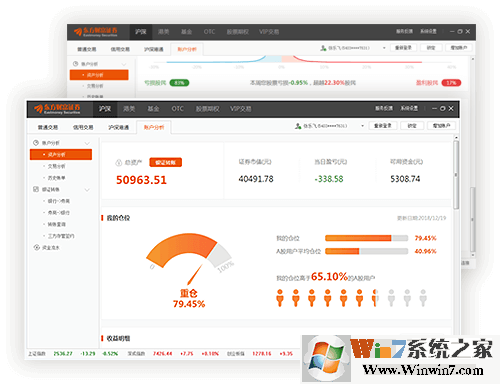Click the orange transfer button beside total assets
The width and height of the screenshot is (500, 384).
165,162
